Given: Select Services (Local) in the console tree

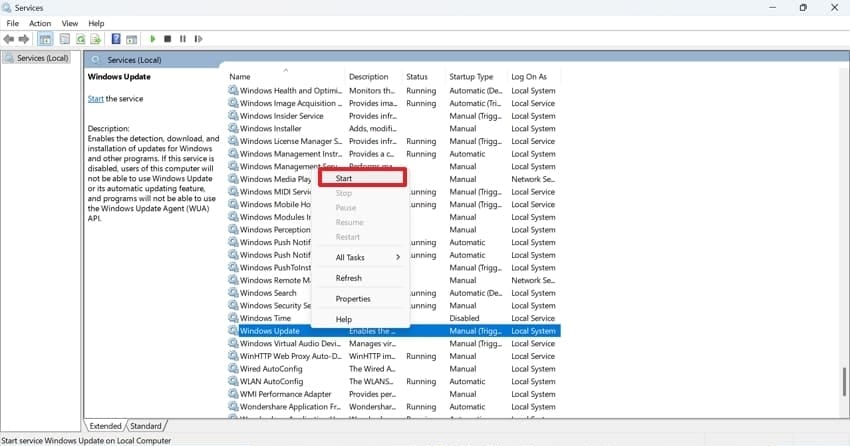Looking at the screenshot, I should pyautogui.click(x=42, y=58).
